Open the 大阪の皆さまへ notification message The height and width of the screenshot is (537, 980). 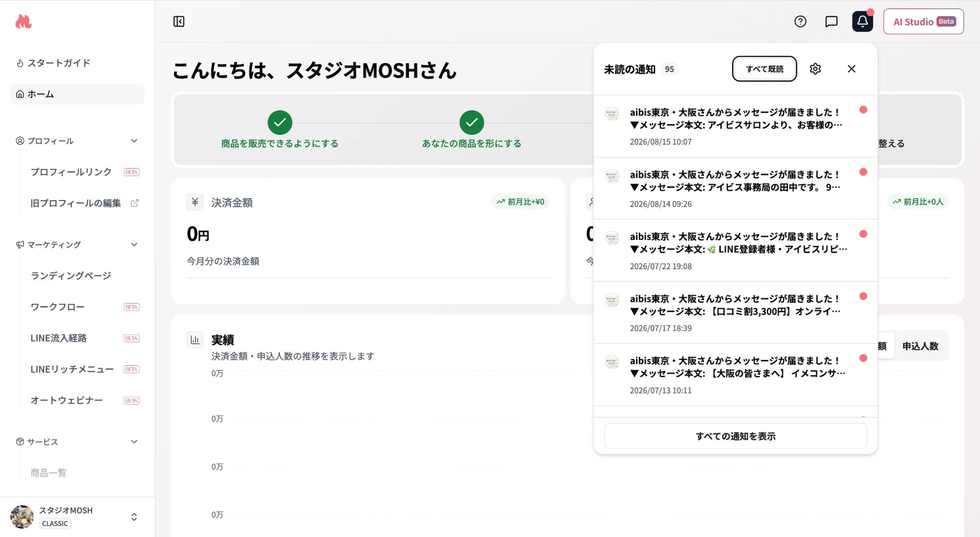[735, 375]
